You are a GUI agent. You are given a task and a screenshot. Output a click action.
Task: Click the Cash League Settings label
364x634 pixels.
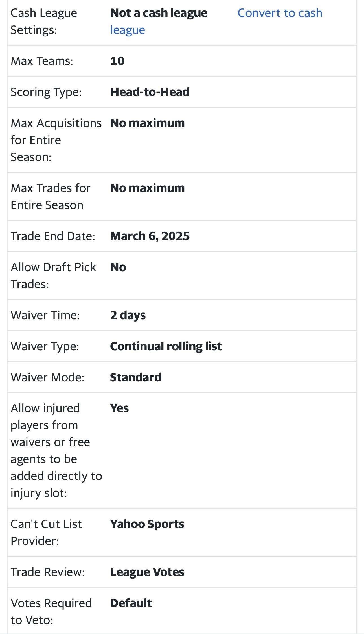44,21
